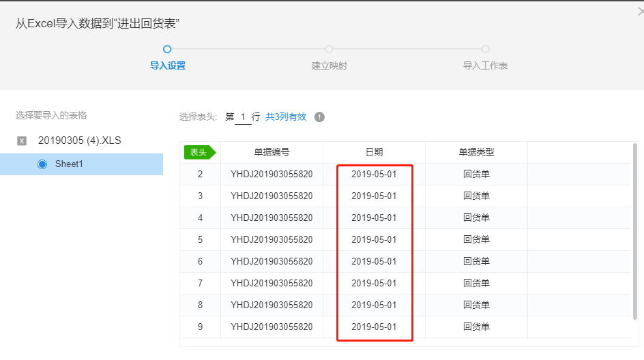Click the header row number input field

[243, 117]
